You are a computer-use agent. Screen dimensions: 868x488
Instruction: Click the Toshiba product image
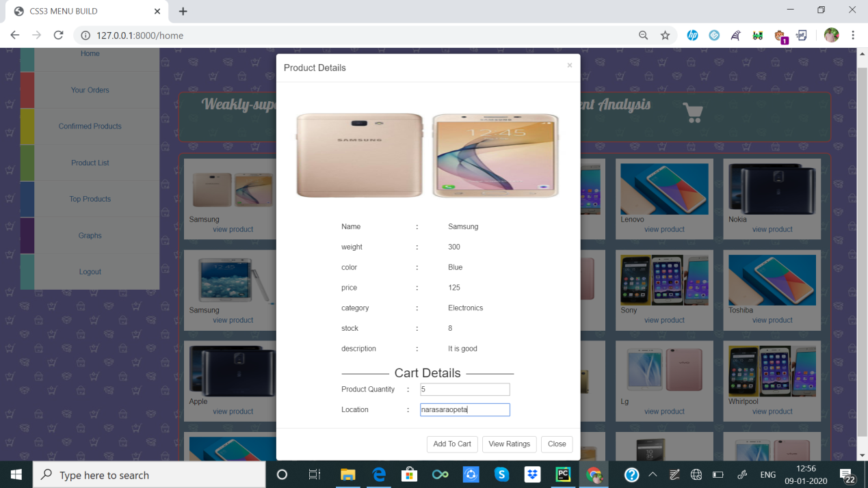point(772,280)
